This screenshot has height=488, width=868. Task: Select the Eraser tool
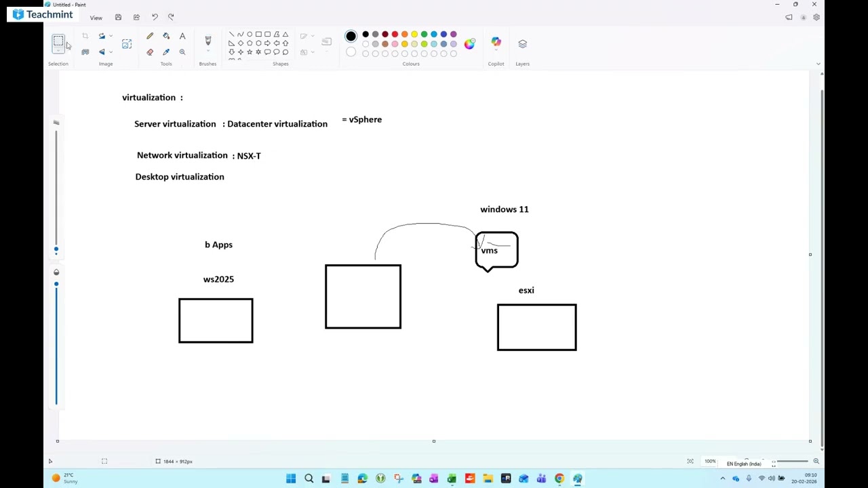(150, 52)
